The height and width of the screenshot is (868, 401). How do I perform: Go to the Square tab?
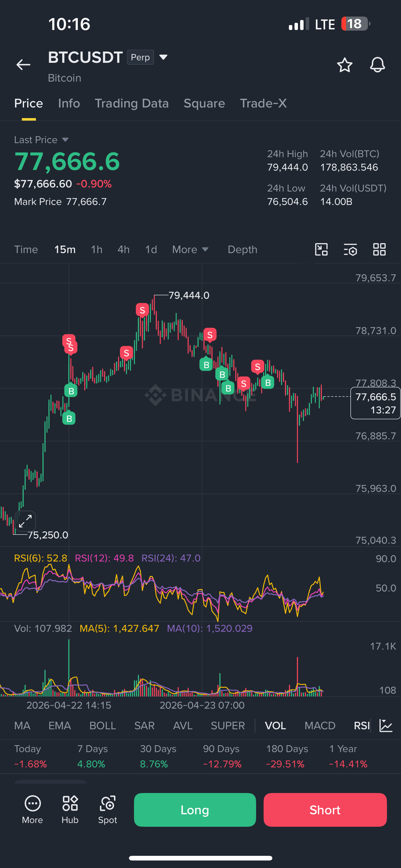tap(204, 103)
